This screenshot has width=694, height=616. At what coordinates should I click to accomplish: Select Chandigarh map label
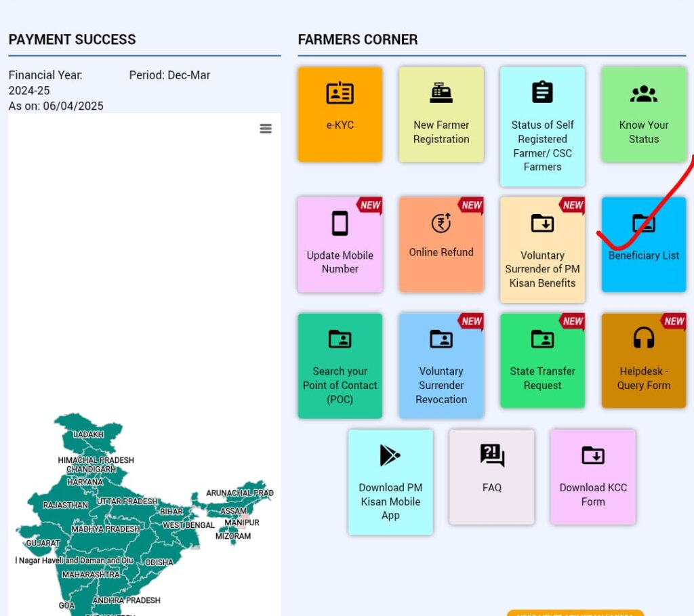(91, 469)
